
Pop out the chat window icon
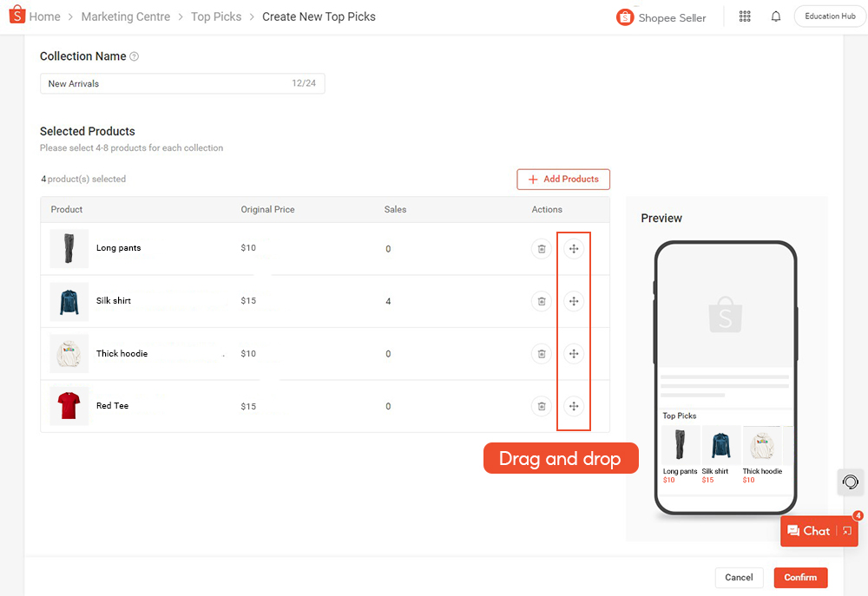pyautogui.click(x=847, y=531)
